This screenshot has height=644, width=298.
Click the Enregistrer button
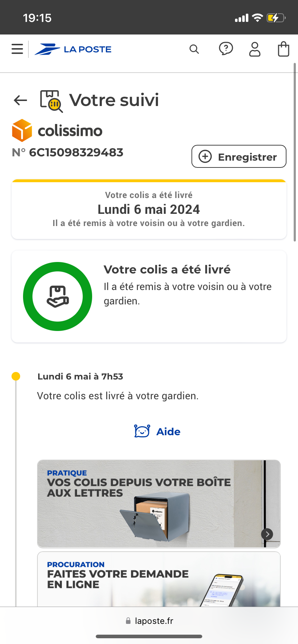click(x=239, y=156)
